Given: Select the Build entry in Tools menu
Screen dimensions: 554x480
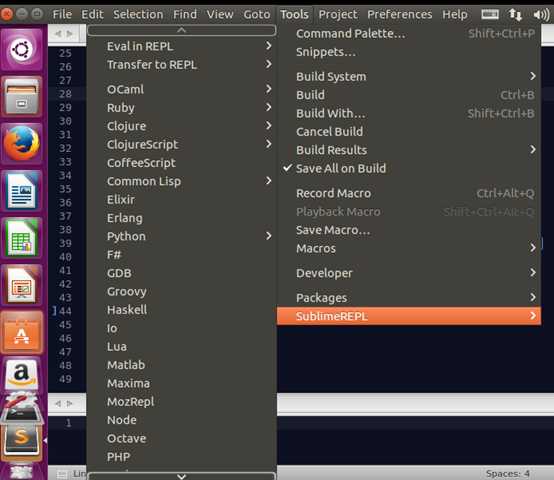Looking at the screenshot, I should pos(409,95).
